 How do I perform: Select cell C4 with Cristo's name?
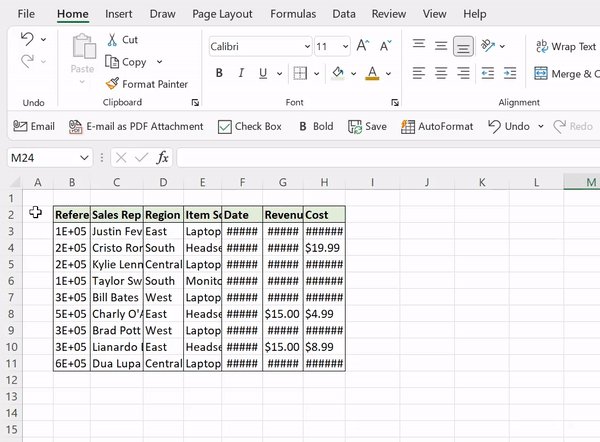[117, 248]
